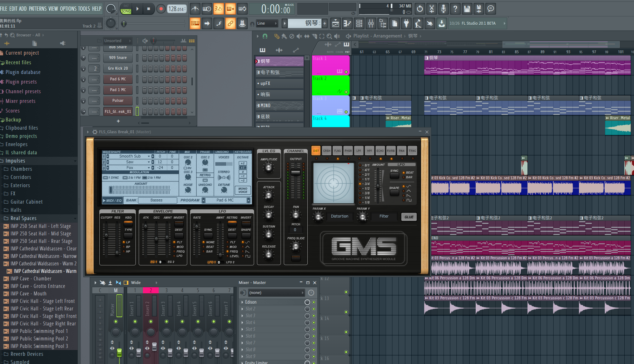
Task: Select the Pulsar channel button
Action: 118,100
